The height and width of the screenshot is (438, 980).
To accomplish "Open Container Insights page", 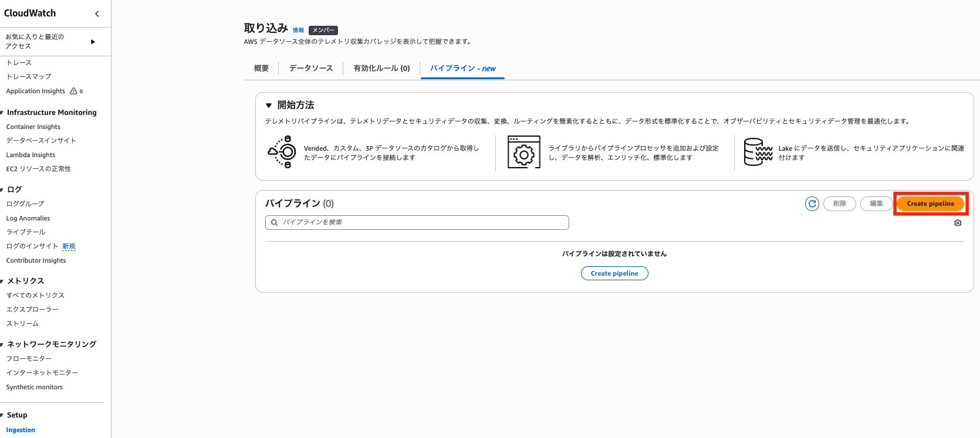I will [x=33, y=127].
